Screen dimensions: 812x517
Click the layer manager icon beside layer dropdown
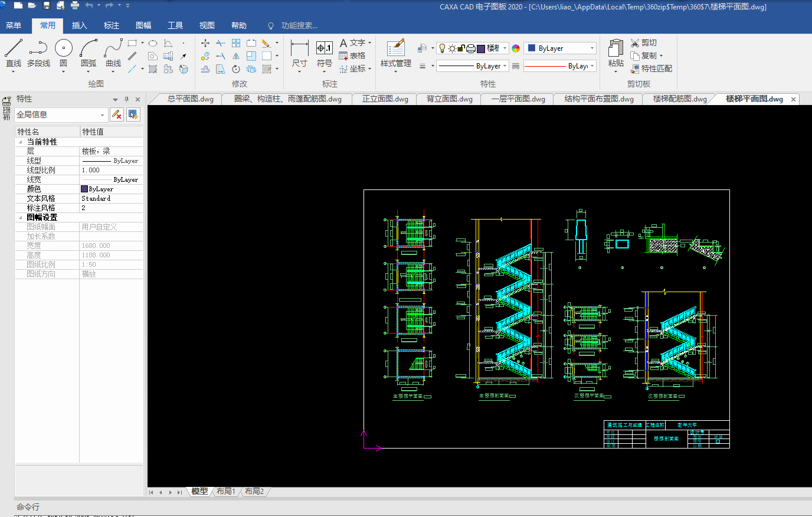422,48
